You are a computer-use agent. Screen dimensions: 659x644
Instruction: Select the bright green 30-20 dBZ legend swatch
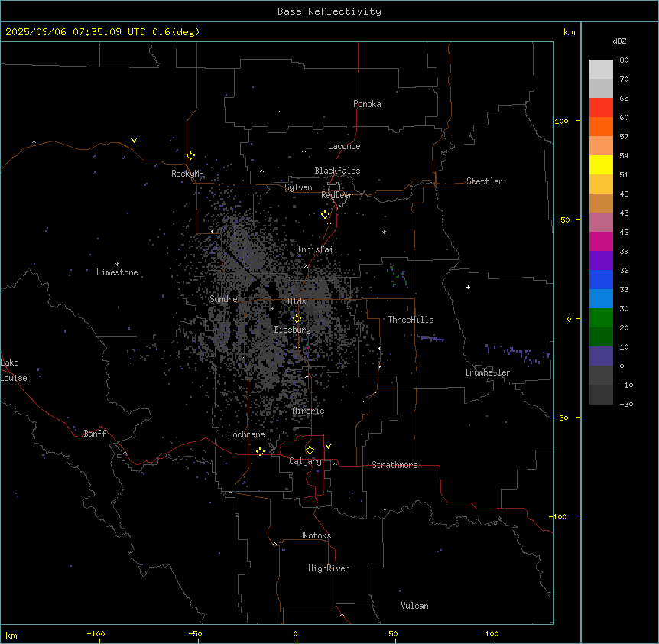(x=601, y=318)
